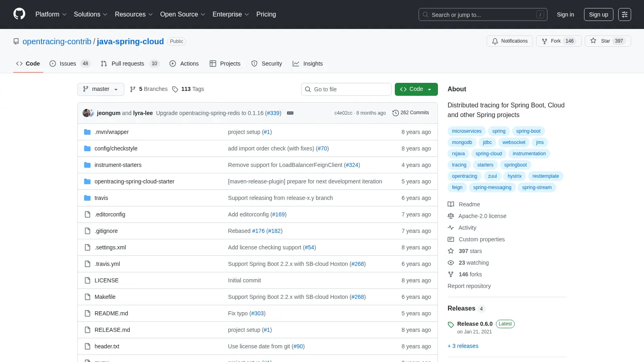Click the folder icon for config/checkstyle
The height and width of the screenshot is (362, 644).
click(x=87, y=148)
